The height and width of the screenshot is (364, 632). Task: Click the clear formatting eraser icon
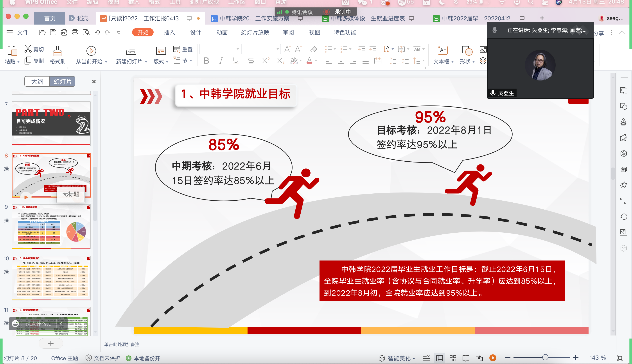pos(314,49)
